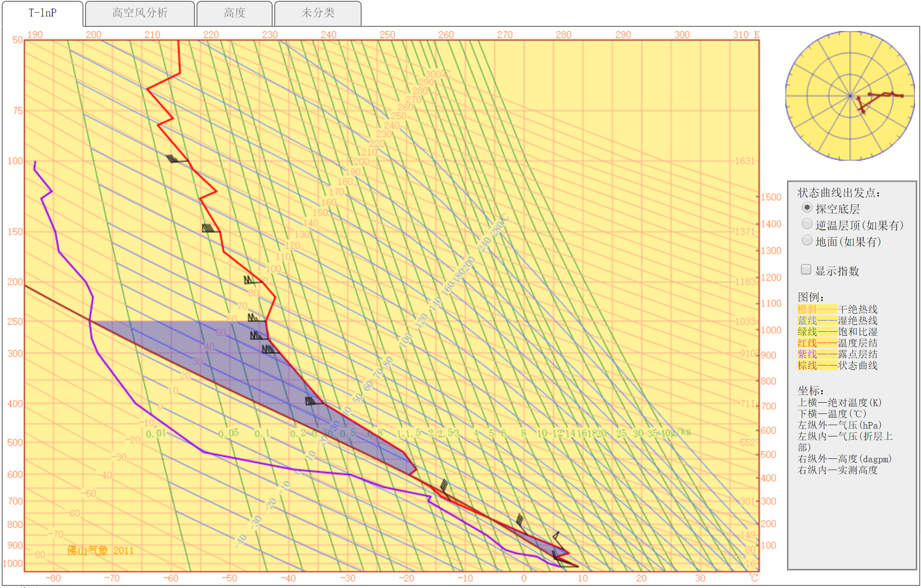
Task: Click the purple shaded CAPE area
Action: click(x=242, y=367)
